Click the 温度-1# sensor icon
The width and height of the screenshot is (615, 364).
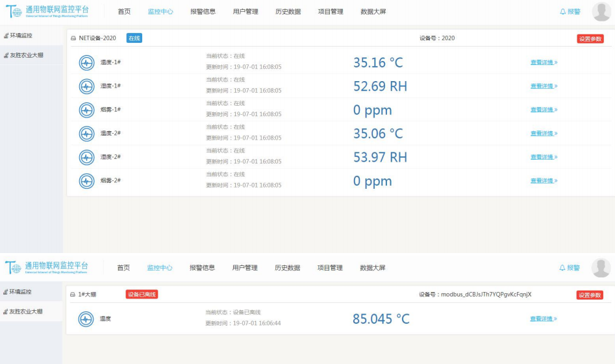(x=86, y=63)
